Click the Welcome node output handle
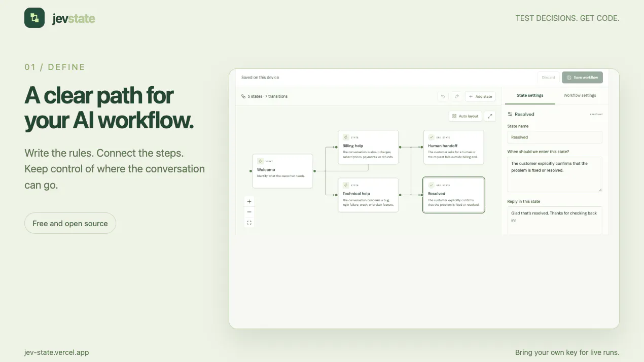 pyautogui.click(x=314, y=171)
